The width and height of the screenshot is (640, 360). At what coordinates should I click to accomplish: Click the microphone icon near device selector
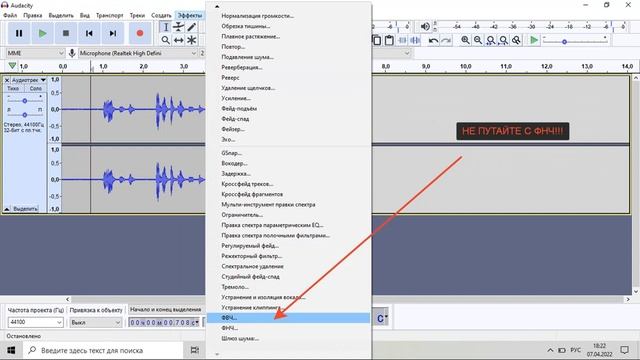[72, 53]
